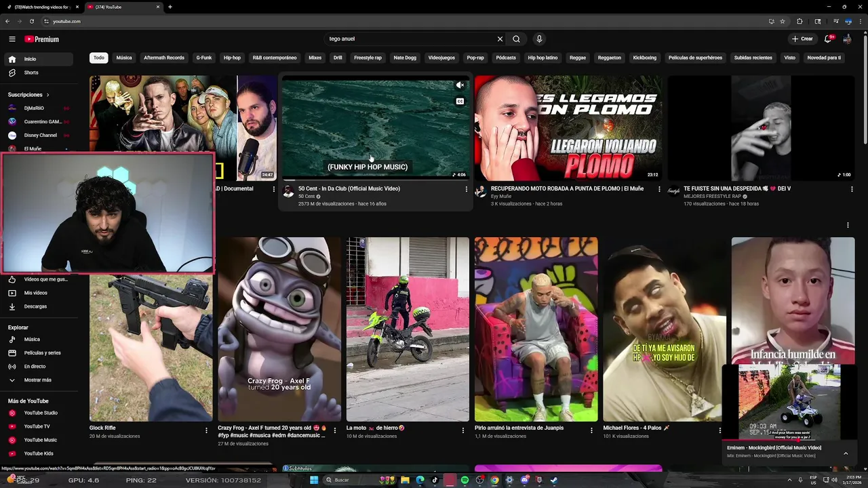
Task: Open YouTube TV in sidebar
Action: point(39,426)
